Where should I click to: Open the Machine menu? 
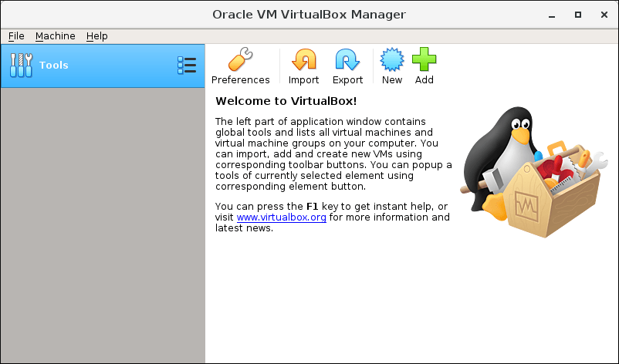[x=56, y=36]
